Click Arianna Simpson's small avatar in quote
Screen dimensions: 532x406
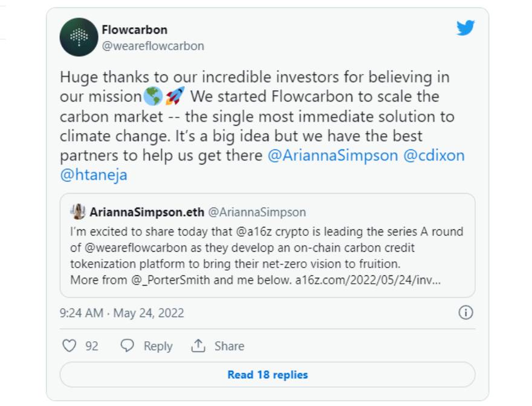pos(78,212)
